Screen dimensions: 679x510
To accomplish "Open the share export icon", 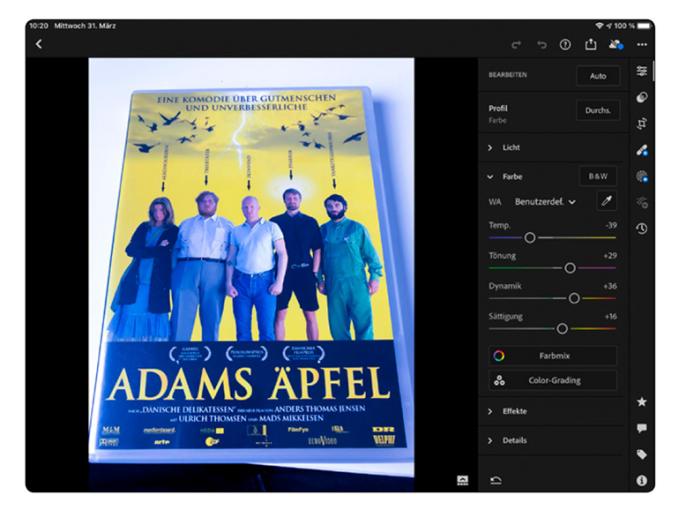I will [591, 44].
